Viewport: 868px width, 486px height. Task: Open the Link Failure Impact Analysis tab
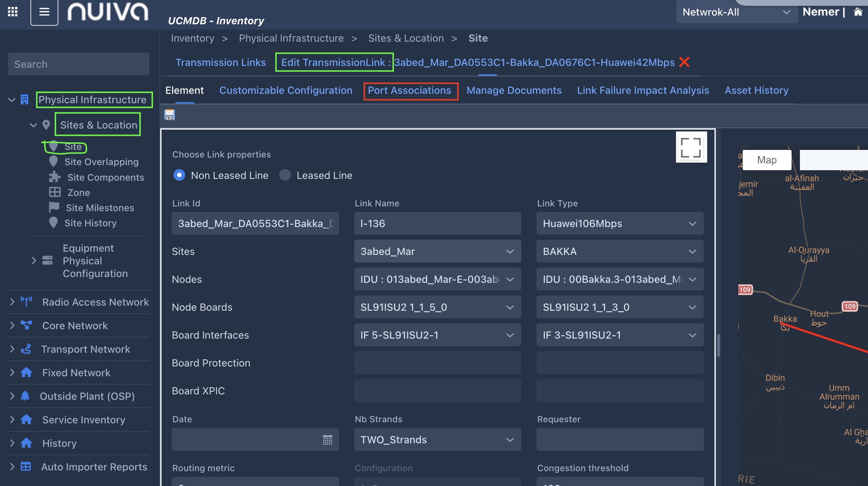(x=643, y=91)
